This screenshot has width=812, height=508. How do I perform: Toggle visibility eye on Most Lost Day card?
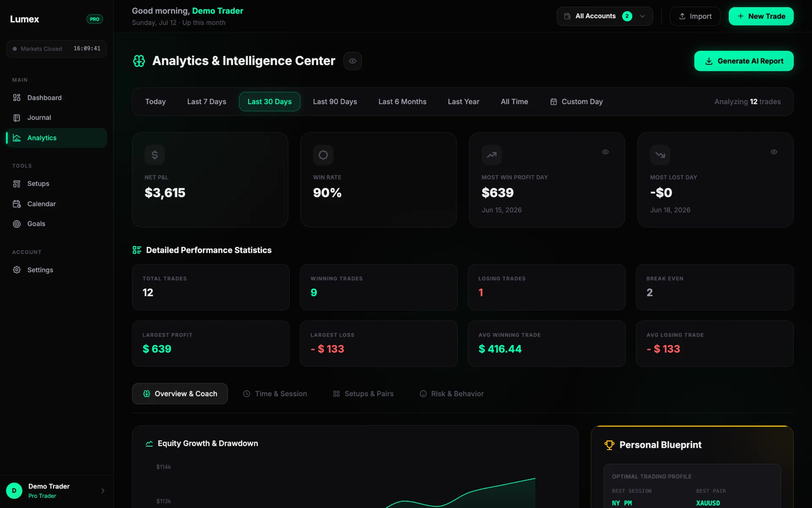774,152
